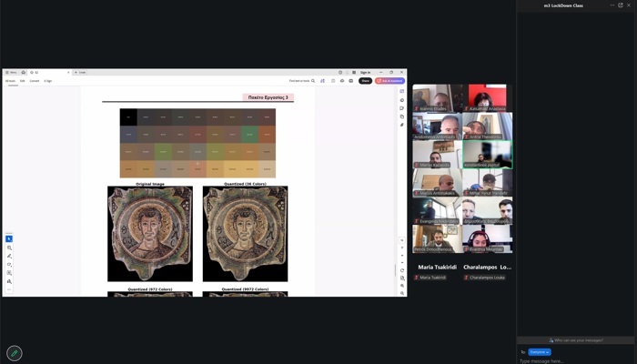
Task: Select Ioannis Eliades video tile
Action: tap(438, 98)
